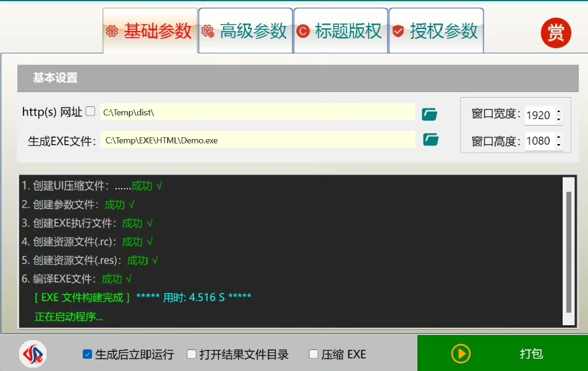Click log line 2. 创建参数文件
Viewport: 588px width, 371px height.
78,205
